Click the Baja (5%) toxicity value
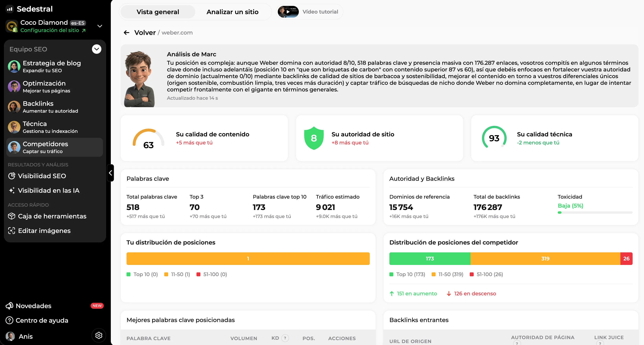Screen dimensions: 644x345 [x=571, y=206]
